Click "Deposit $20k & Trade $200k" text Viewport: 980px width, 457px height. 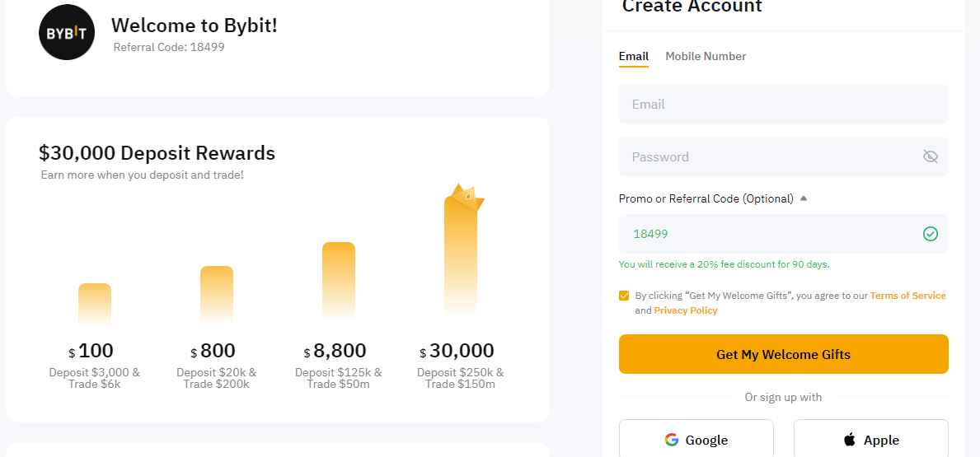click(x=217, y=378)
